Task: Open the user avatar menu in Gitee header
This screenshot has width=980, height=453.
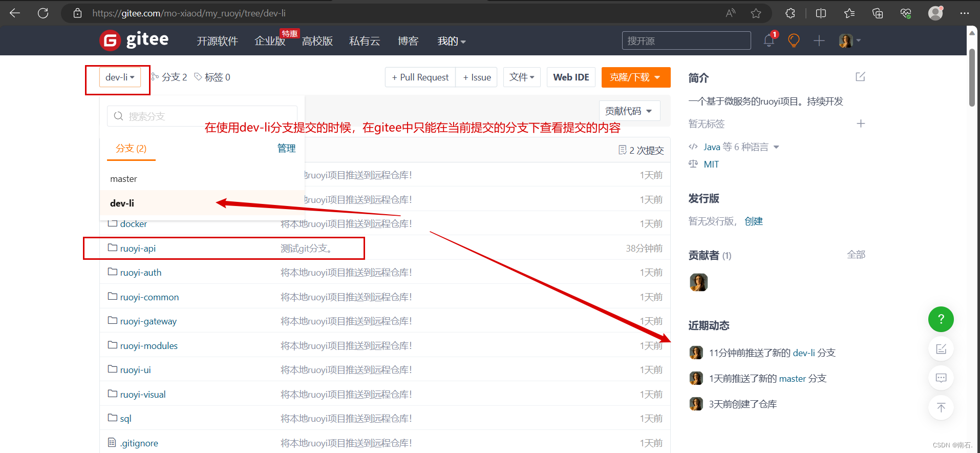Action: 849,40
